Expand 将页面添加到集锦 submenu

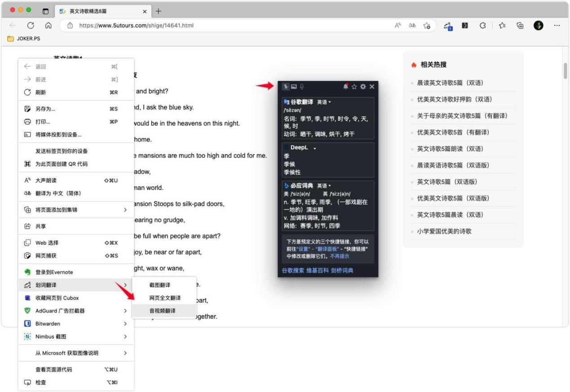(76, 210)
